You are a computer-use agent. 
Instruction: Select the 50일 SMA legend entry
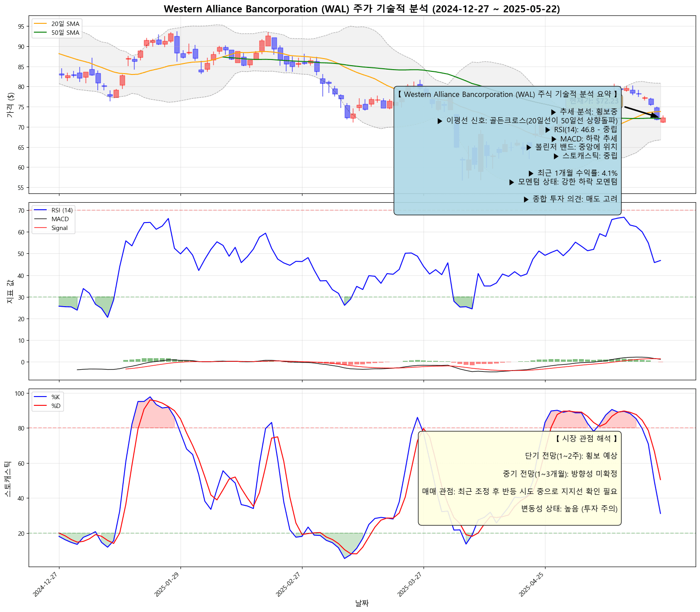[x=57, y=33]
